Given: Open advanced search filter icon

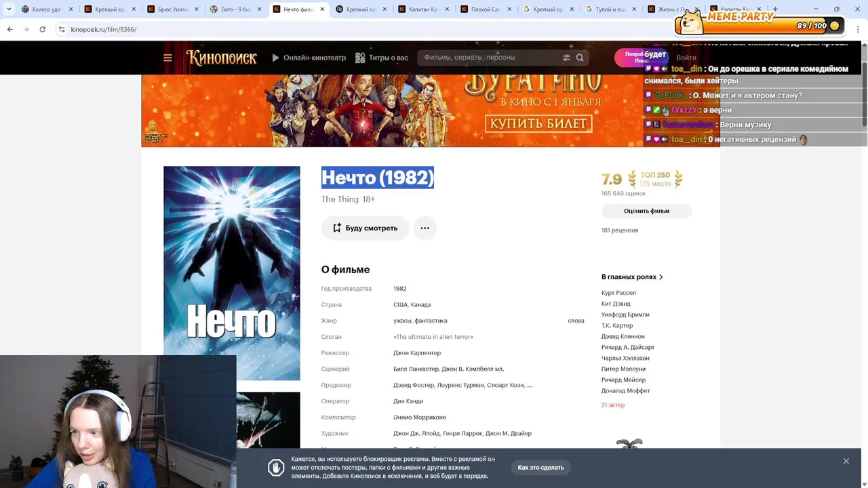Looking at the screenshot, I should pos(566,58).
